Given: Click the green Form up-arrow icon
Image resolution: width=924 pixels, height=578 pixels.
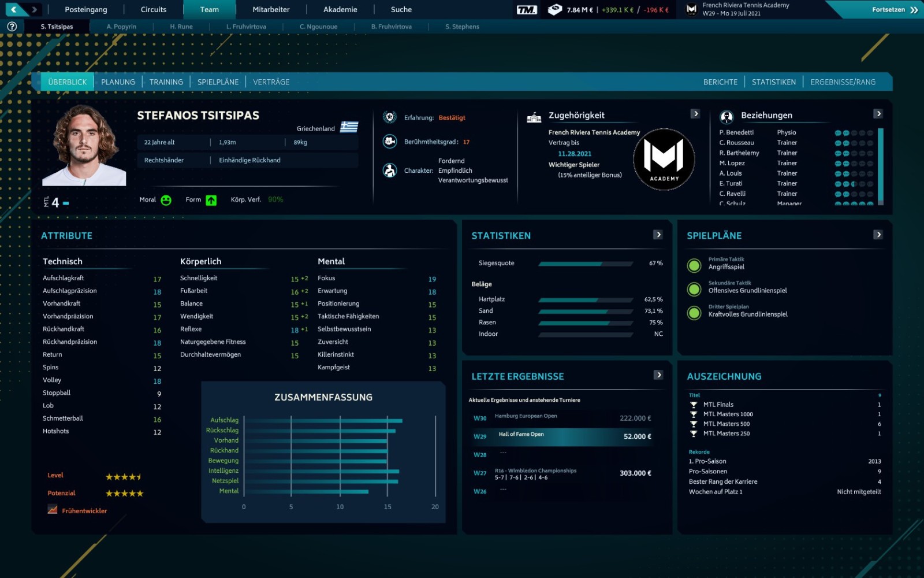Looking at the screenshot, I should 211,200.
